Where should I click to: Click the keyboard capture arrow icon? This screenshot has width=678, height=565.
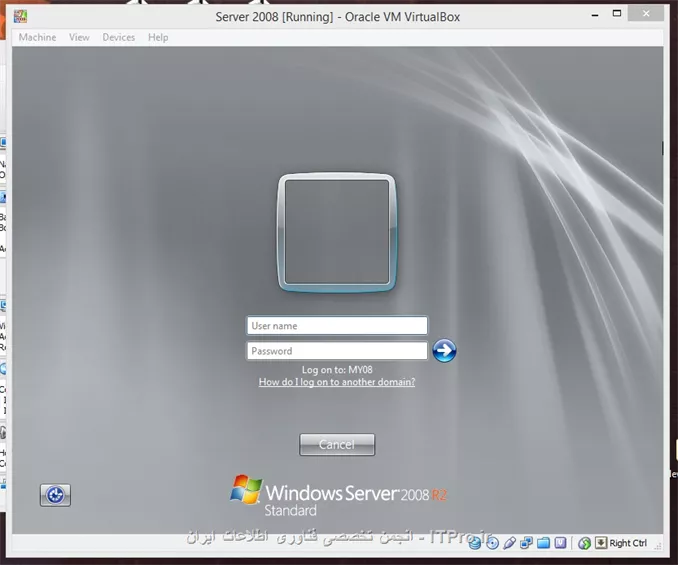click(x=601, y=543)
